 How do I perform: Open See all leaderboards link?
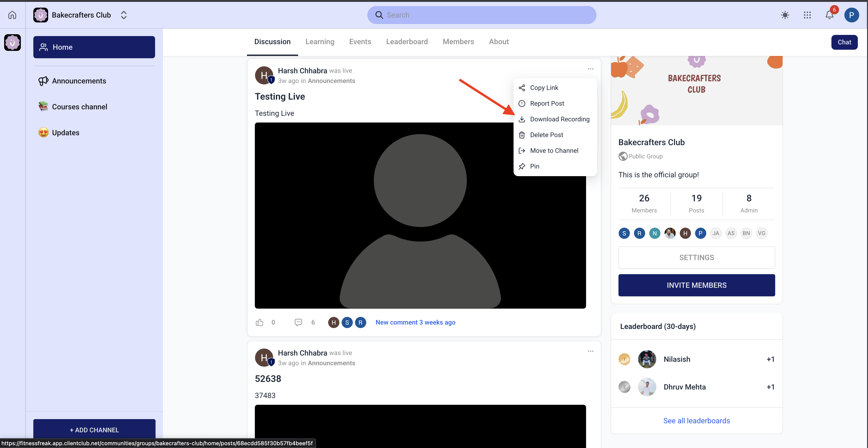[x=696, y=421]
